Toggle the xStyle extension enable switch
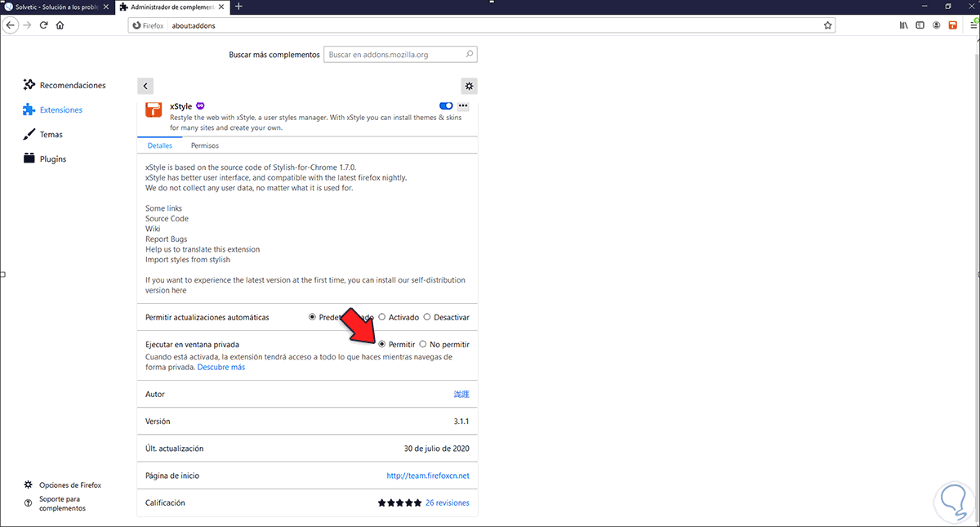This screenshot has height=527, width=980. pyautogui.click(x=446, y=106)
